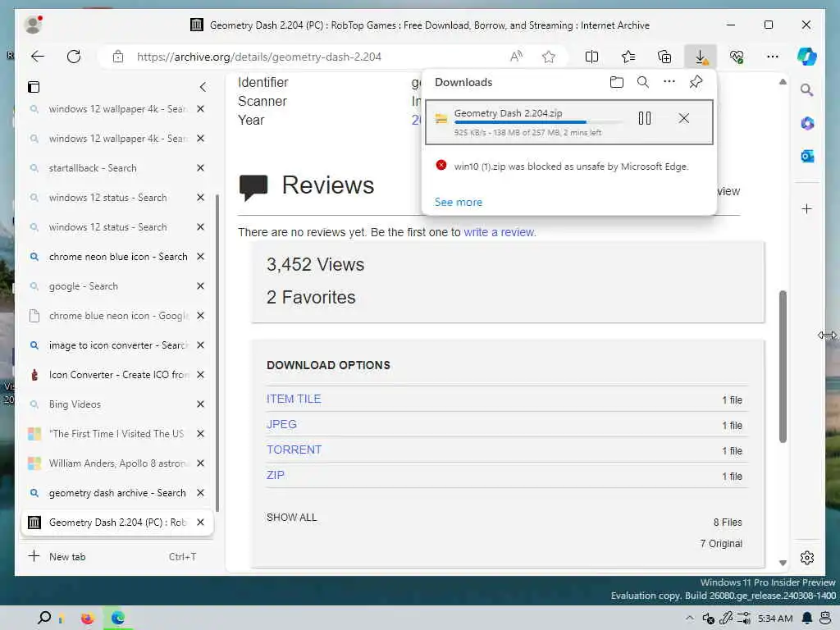Image resolution: width=840 pixels, height=630 pixels.
Task: Open the Microsoft 365 sidebar icon
Action: [807, 123]
